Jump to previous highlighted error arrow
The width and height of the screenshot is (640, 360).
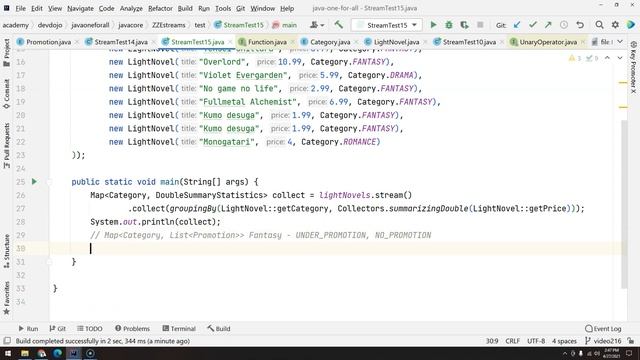[607, 58]
